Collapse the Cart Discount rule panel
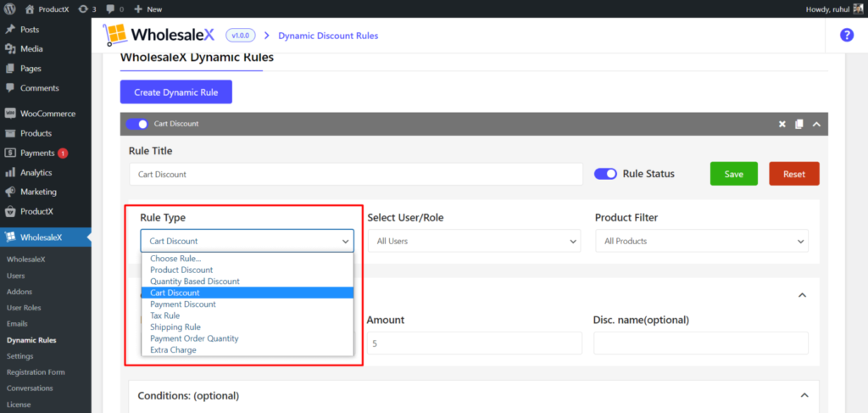Viewport: 868px width, 413px height. (816, 124)
